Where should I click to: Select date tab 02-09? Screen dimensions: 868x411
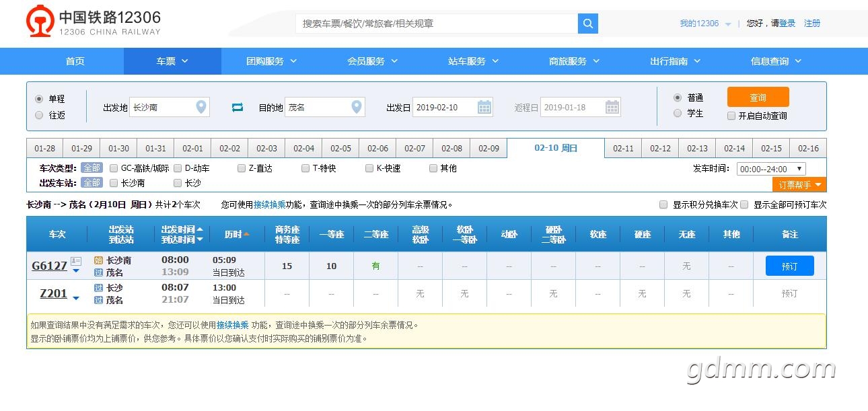[489, 149]
